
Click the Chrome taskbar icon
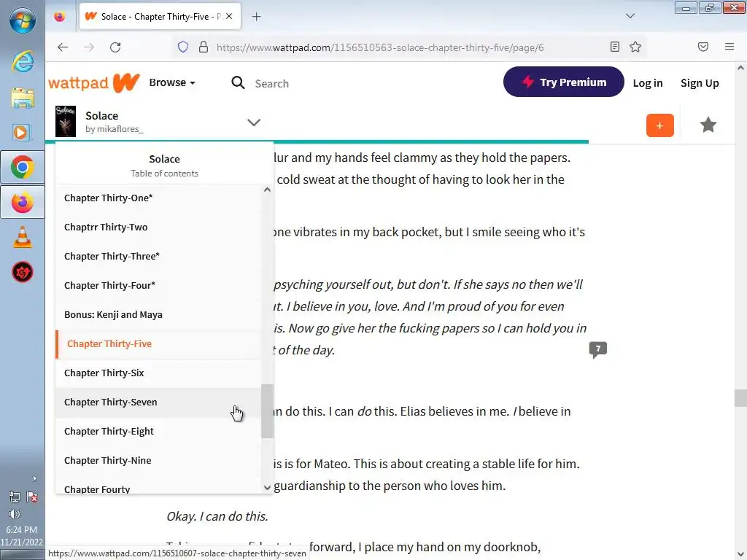point(23,167)
